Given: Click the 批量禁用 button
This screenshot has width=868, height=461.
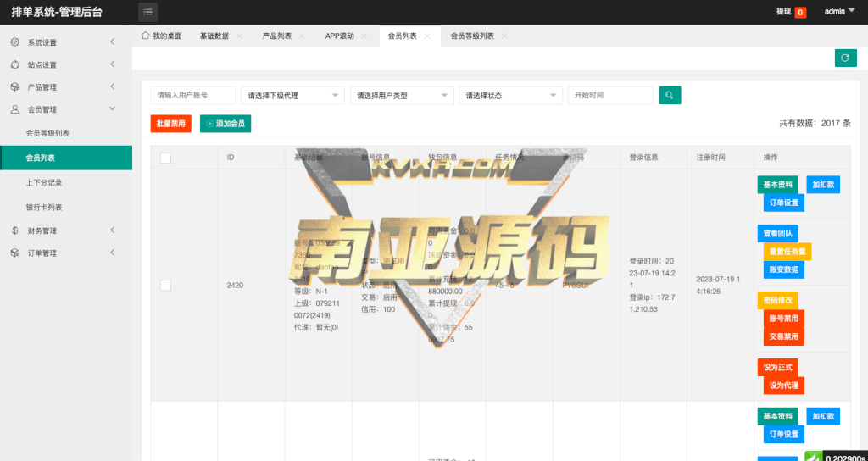Looking at the screenshot, I should [170, 124].
